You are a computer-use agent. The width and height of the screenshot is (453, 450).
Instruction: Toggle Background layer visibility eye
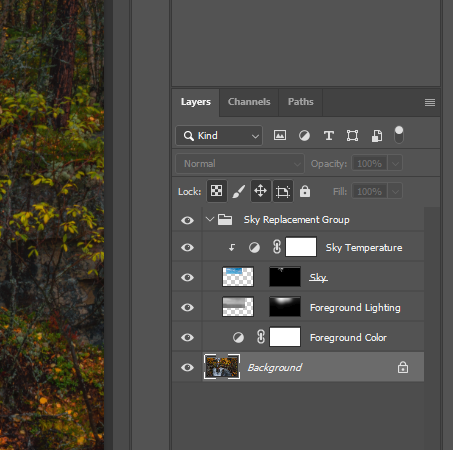pyautogui.click(x=187, y=367)
